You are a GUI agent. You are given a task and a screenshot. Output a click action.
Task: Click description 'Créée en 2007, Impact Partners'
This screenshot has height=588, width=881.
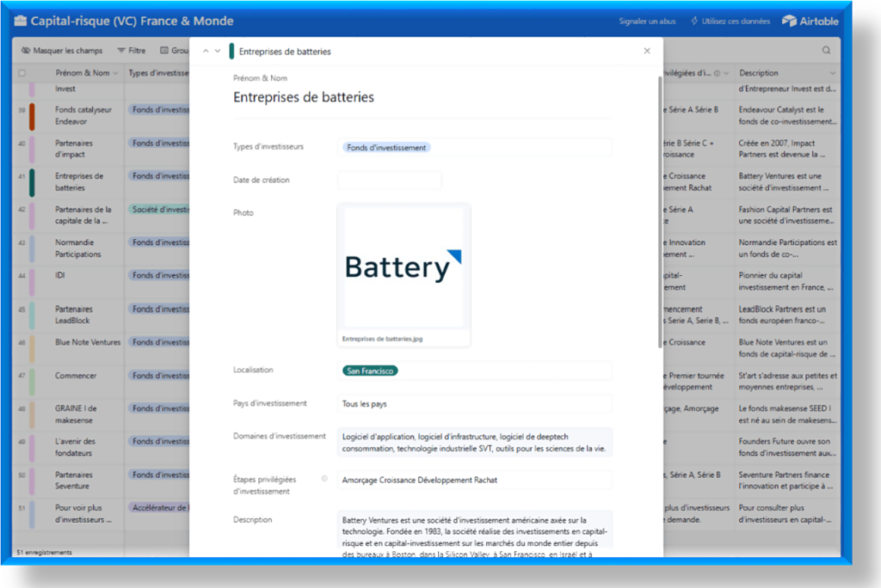(781, 149)
